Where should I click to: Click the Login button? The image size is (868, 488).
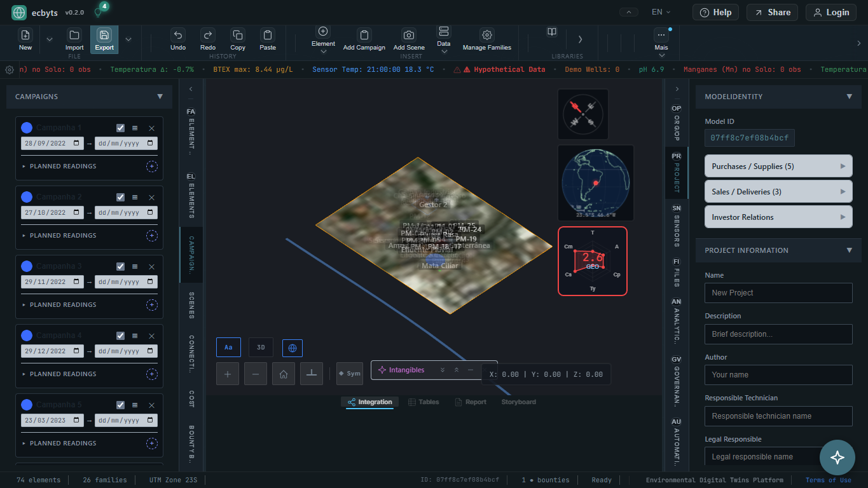831,12
